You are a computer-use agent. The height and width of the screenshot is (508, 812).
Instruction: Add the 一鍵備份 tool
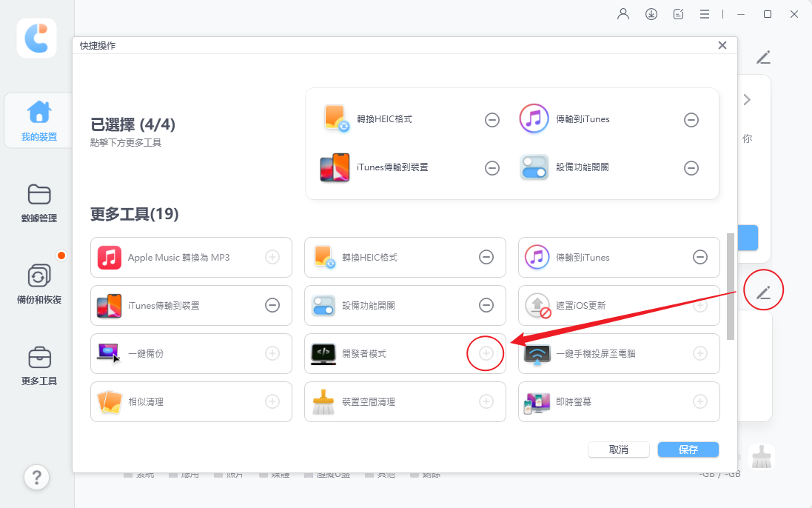[272, 353]
